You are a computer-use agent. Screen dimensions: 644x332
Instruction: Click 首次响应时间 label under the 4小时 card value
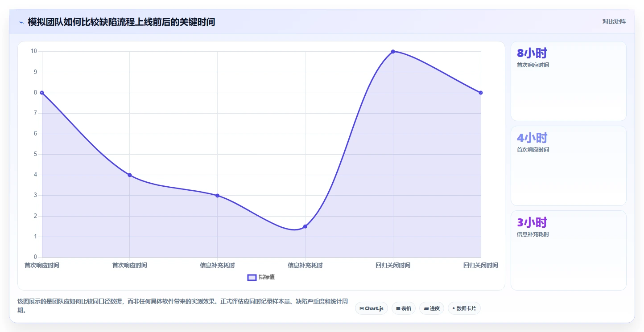click(x=533, y=150)
